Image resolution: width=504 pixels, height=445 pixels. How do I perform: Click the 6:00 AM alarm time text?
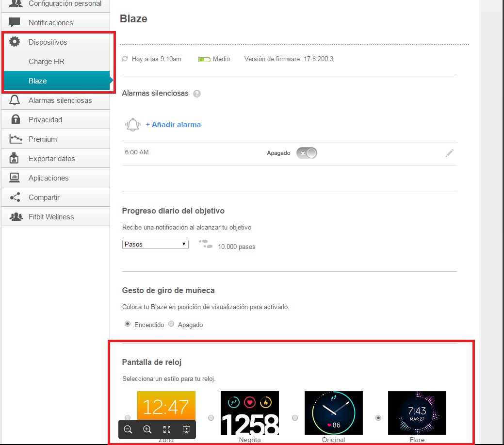pyautogui.click(x=137, y=152)
